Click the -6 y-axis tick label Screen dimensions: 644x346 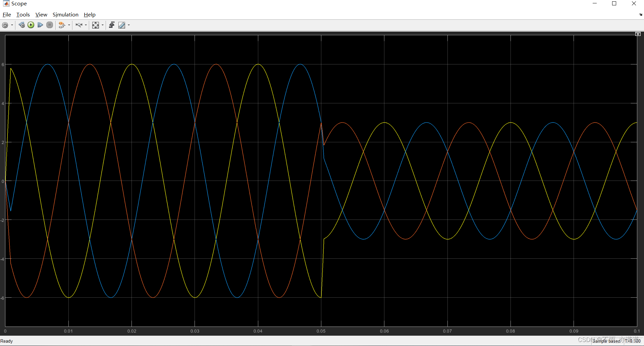(x=2, y=298)
